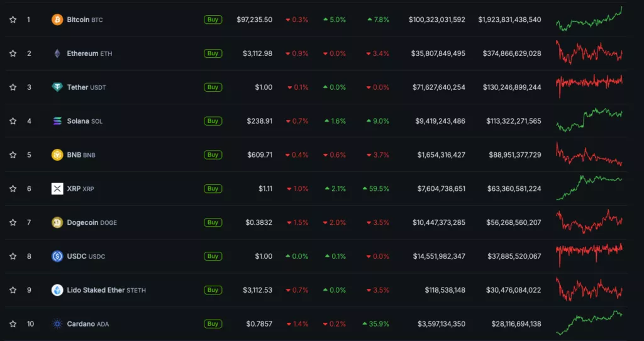The height and width of the screenshot is (341, 644).
Task: Open the Dogecoin DOGE coin page
Action: (x=92, y=222)
